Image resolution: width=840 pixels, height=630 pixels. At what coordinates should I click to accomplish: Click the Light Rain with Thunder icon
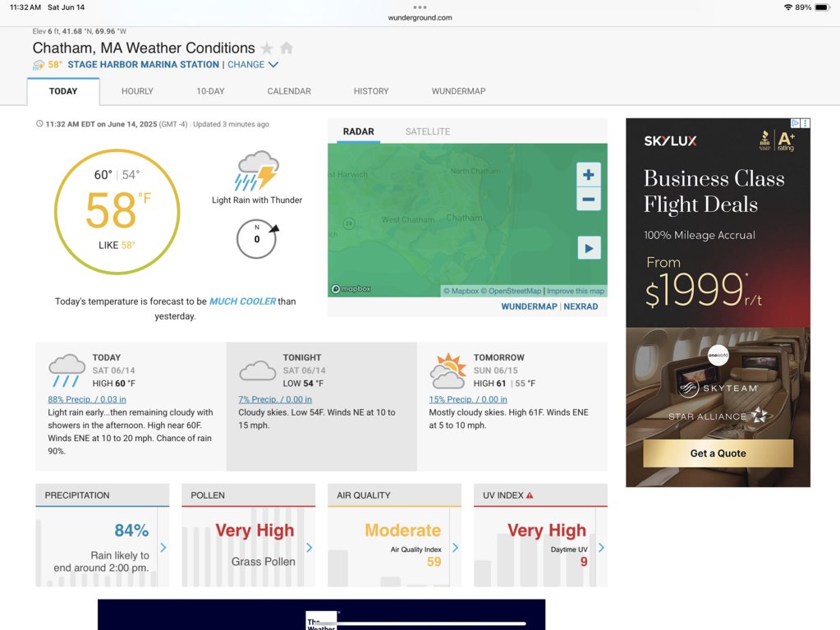click(x=257, y=171)
